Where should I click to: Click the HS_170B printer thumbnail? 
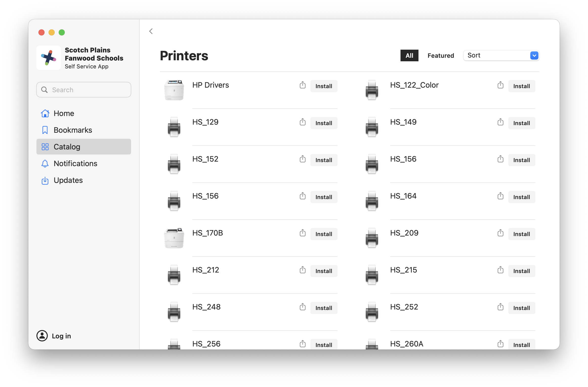point(174,238)
